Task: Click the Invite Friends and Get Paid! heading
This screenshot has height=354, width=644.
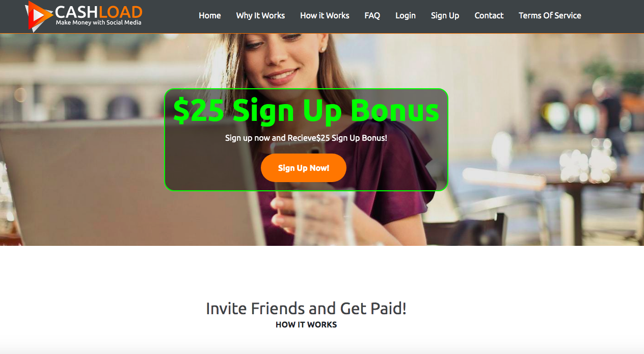Action: pos(306,308)
